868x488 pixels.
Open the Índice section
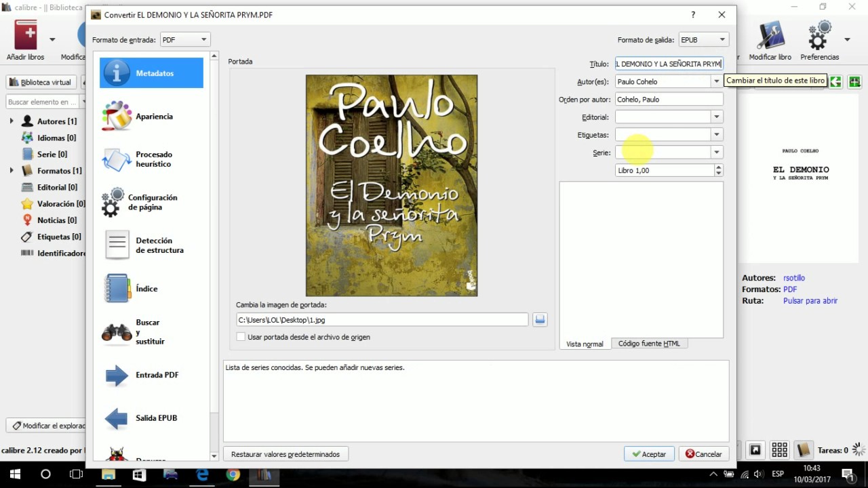point(151,289)
